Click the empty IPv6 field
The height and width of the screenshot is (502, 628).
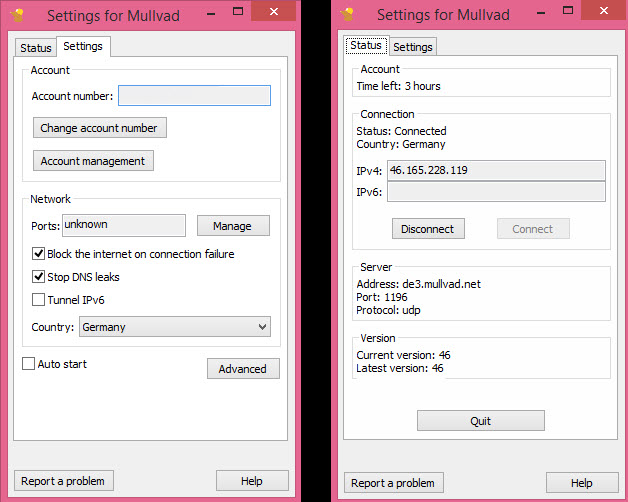(x=496, y=192)
